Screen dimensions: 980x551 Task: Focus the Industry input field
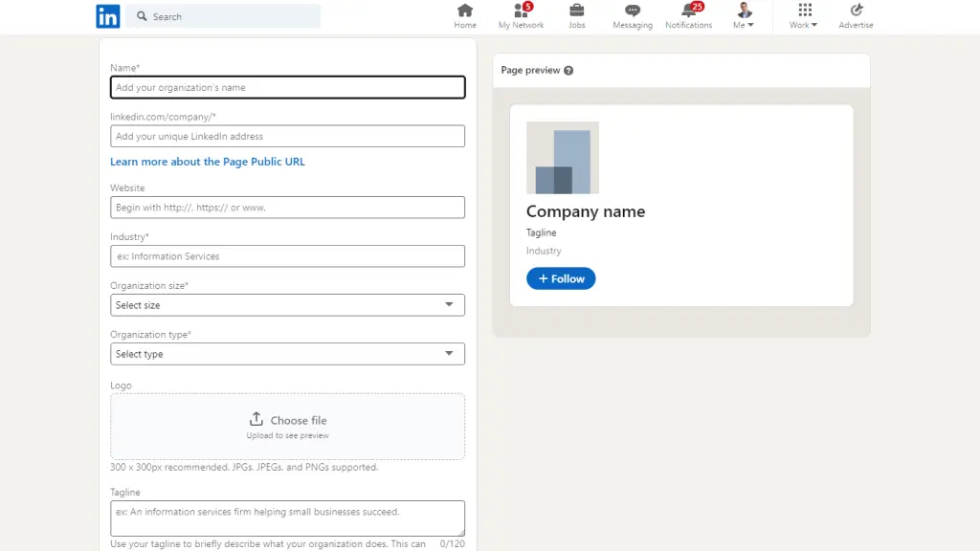click(287, 256)
